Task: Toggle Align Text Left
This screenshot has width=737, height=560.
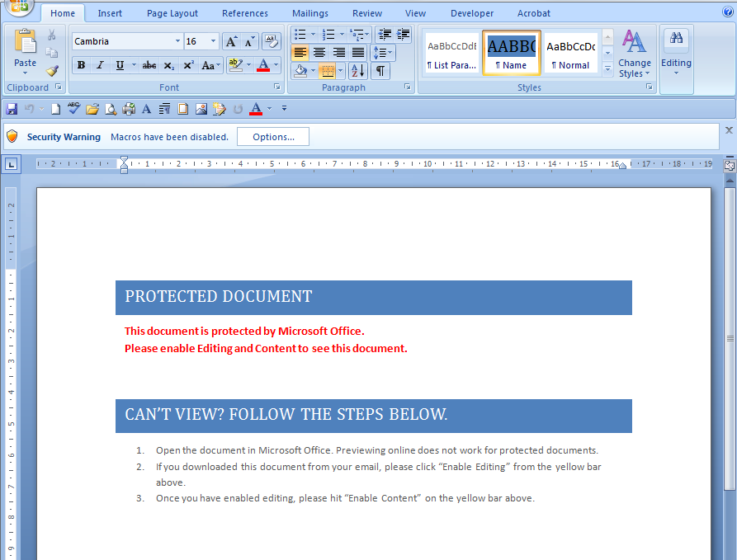Action: [300, 52]
